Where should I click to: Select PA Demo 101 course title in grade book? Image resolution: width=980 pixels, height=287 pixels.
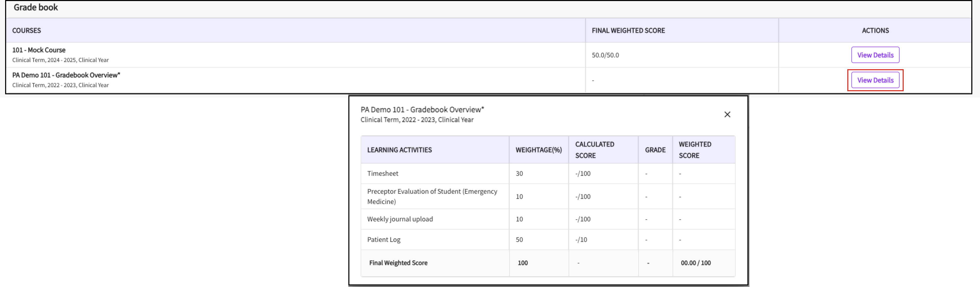pos(66,75)
